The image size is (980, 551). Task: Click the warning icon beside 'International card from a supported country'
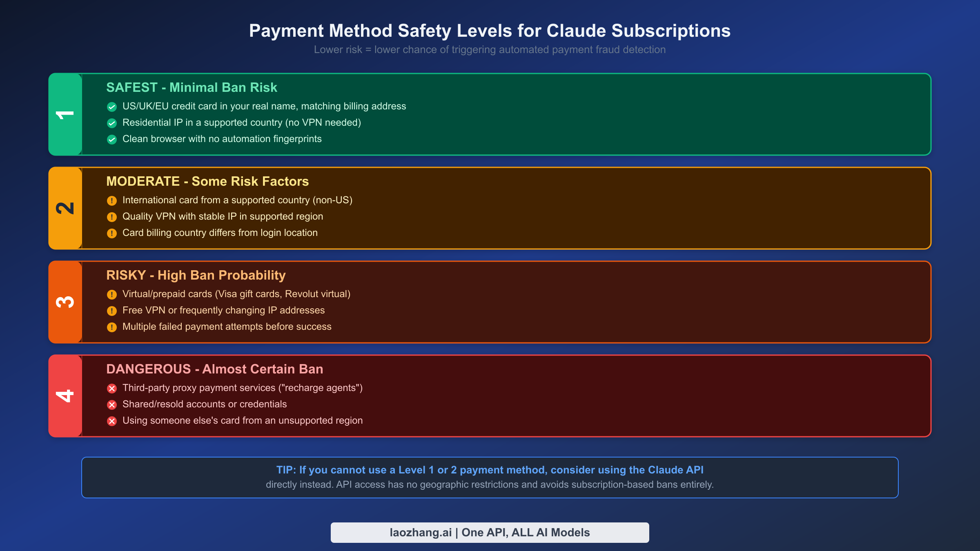coord(112,200)
